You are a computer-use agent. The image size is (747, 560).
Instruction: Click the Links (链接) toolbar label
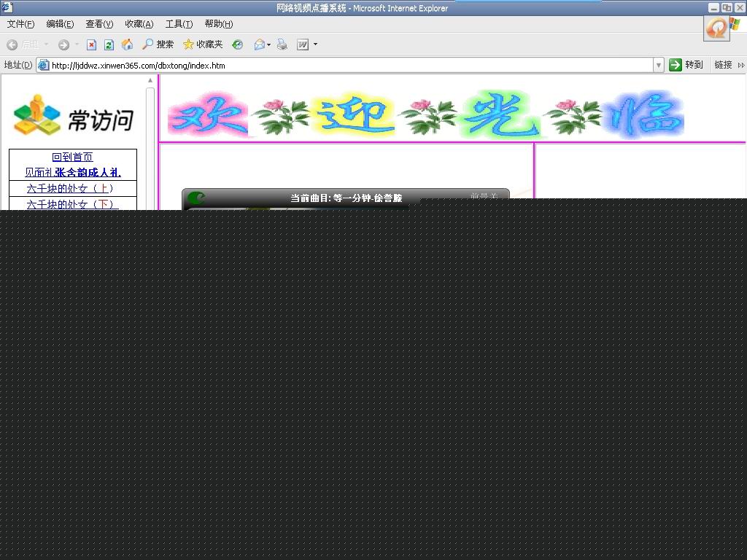coord(723,65)
